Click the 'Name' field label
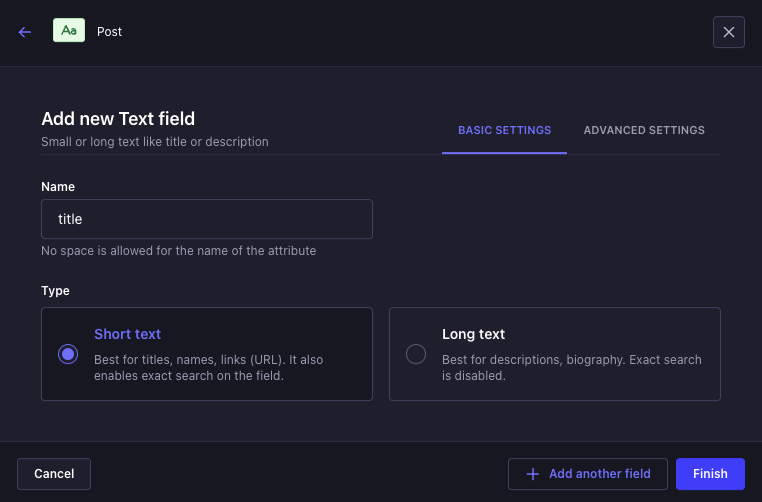The height and width of the screenshot is (502, 762). [x=58, y=187]
